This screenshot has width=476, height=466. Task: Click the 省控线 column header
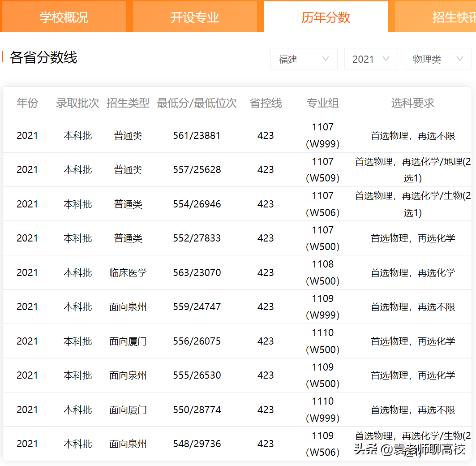266,102
